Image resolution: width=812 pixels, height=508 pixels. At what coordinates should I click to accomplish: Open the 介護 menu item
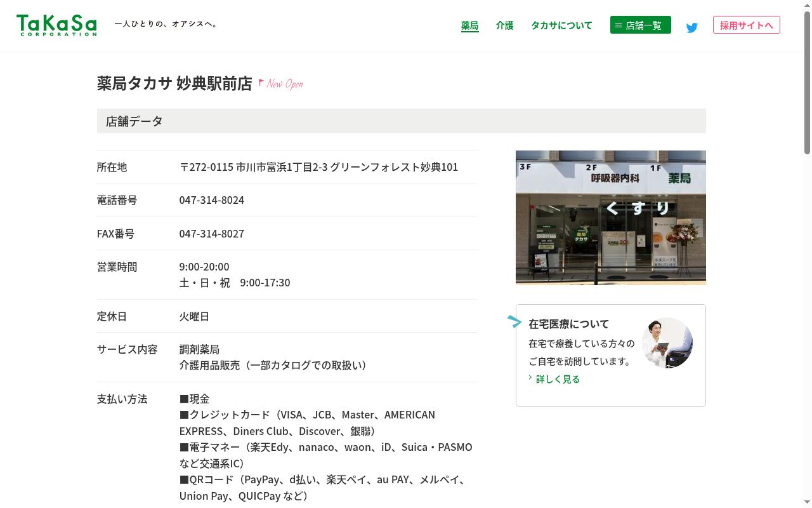click(505, 25)
